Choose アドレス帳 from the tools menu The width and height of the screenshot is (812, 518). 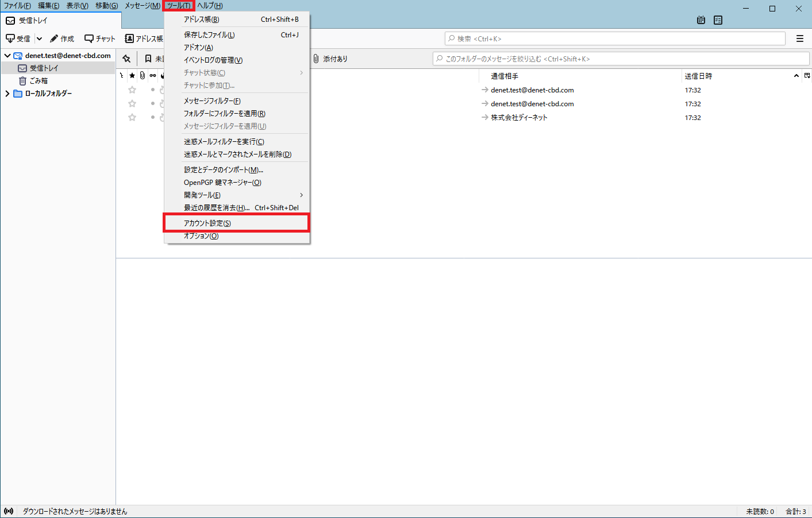click(237, 20)
